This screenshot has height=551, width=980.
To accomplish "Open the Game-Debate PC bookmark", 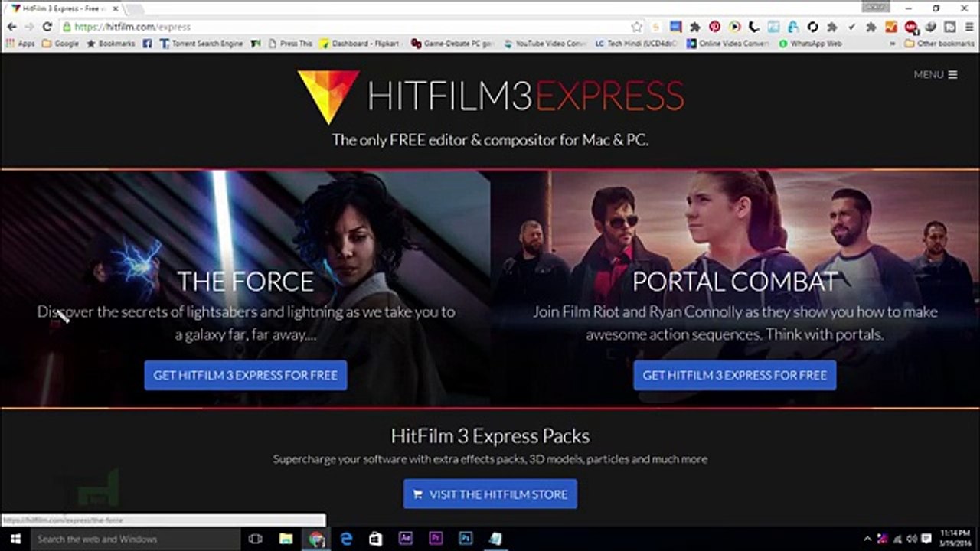I will click(x=452, y=44).
